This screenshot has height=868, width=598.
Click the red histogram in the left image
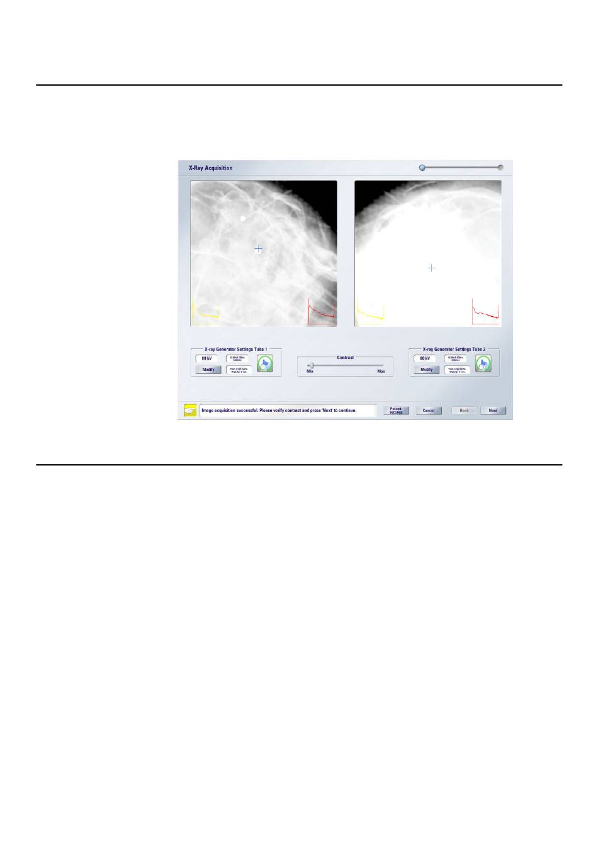click(x=321, y=311)
